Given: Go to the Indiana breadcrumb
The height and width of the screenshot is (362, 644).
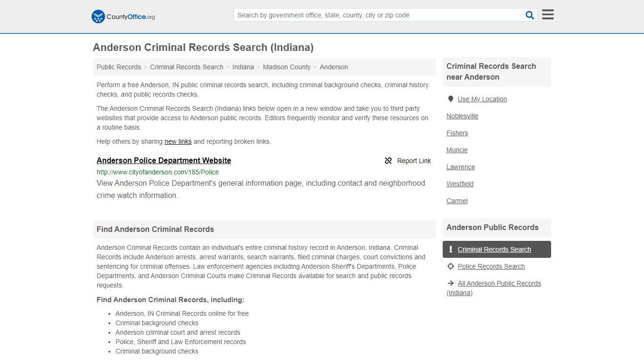Looking at the screenshot, I should click(243, 67).
